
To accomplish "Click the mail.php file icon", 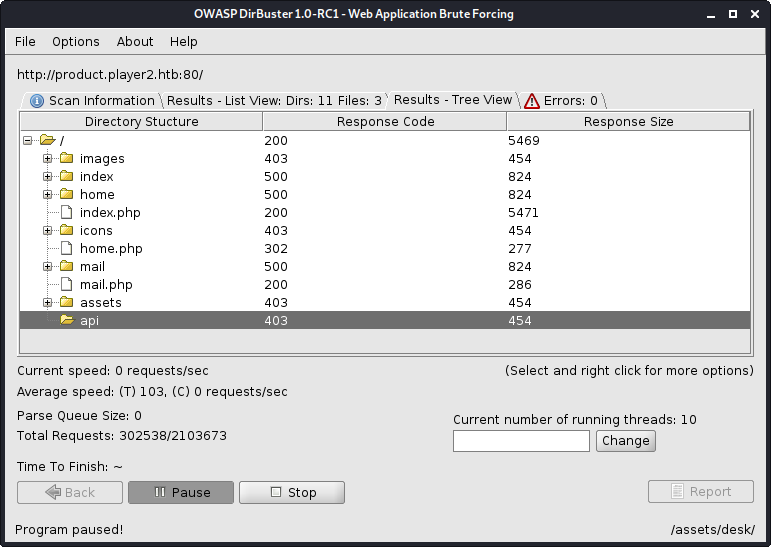I will (67, 284).
